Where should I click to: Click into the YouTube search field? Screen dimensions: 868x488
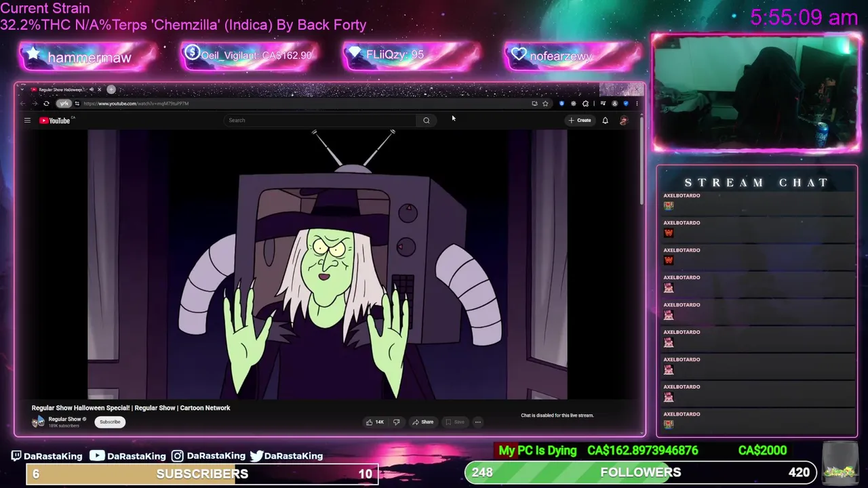click(x=320, y=120)
